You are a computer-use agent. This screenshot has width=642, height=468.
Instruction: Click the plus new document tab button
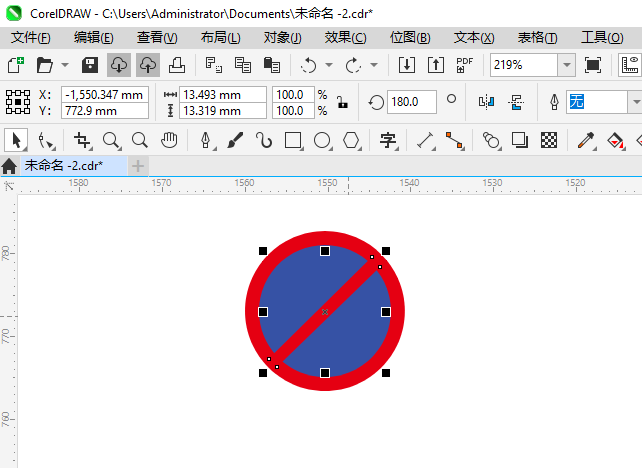click(x=138, y=166)
